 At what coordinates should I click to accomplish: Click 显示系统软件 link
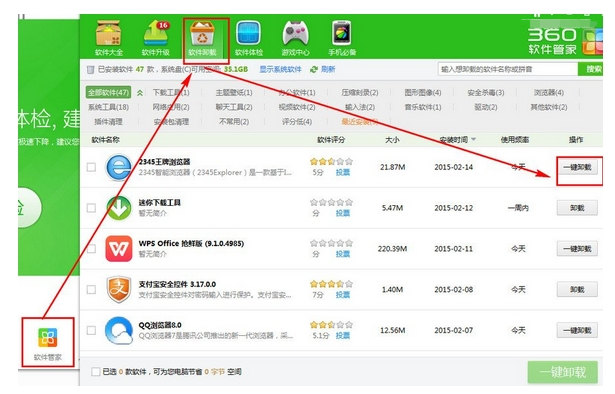coord(280,69)
